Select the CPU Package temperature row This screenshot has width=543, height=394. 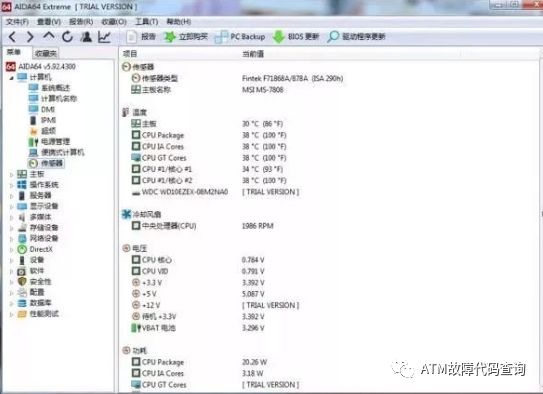pos(209,135)
